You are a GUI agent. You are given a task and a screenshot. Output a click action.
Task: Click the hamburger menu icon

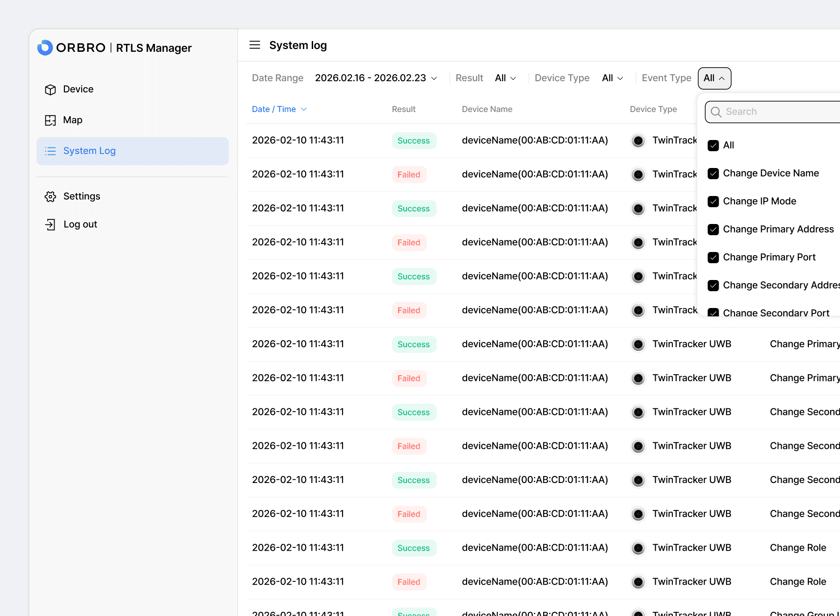point(255,45)
